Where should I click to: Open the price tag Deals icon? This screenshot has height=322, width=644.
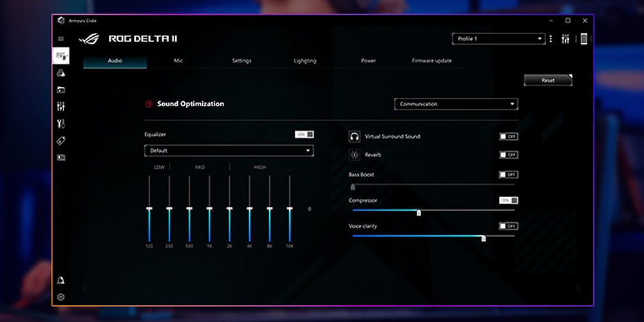coord(61,141)
